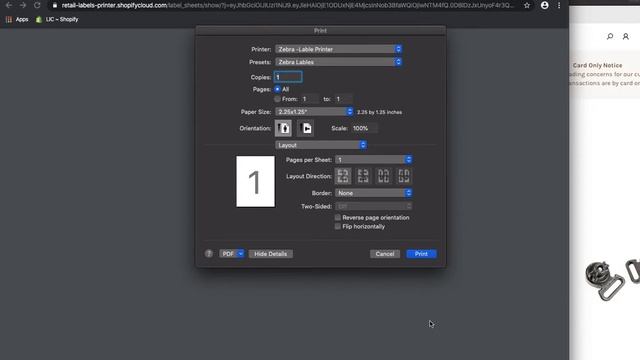Click the help question mark button
This screenshot has width=640, height=360.
209,253
